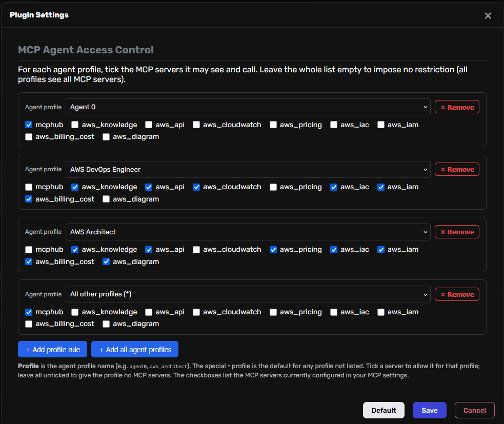Image resolution: width=504 pixels, height=424 pixels.
Task: Uncheck aws_iac for AWS Architect
Action: 334,250
